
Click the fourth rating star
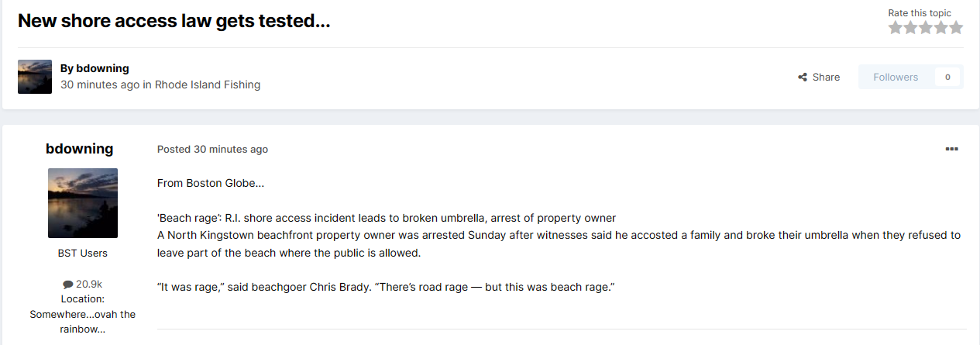[x=940, y=28]
